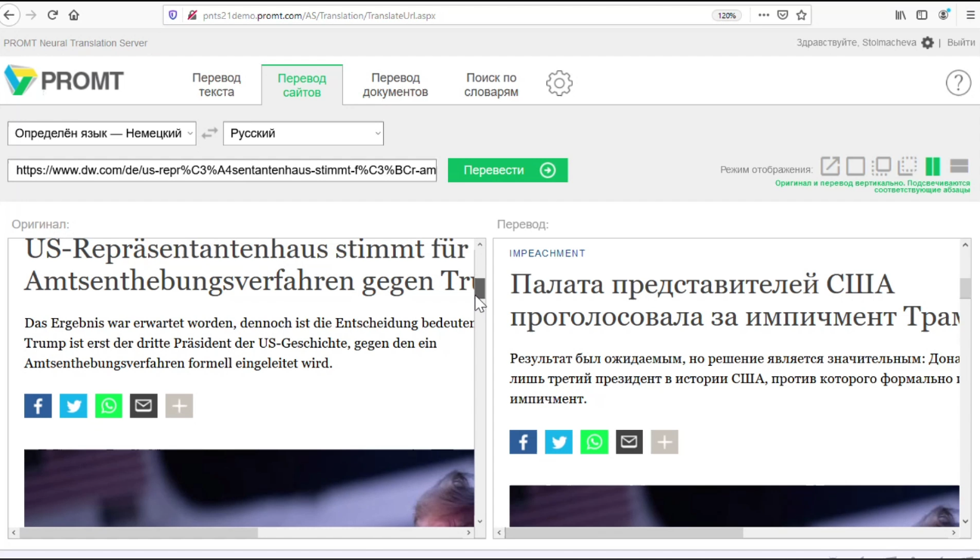Image resolution: width=980 pixels, height=560 pixels.
Task: Open PROMT translation settings gear
Action: (559, 83)
